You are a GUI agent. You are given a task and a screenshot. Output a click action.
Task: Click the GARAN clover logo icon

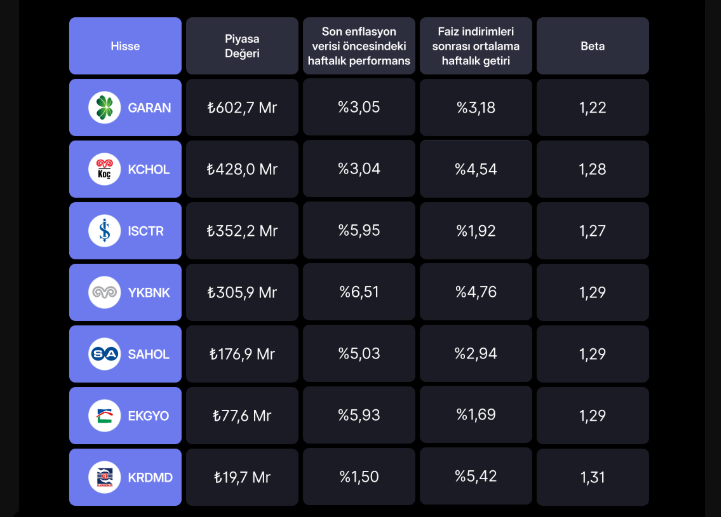click(x=104, y=108)
